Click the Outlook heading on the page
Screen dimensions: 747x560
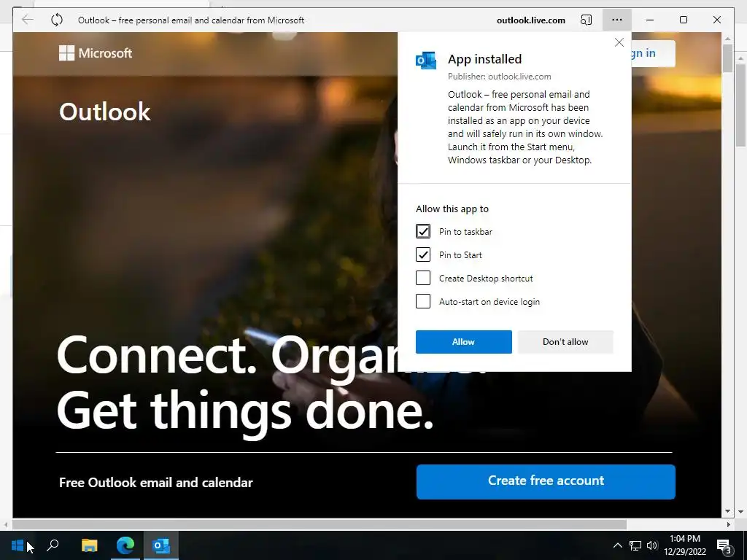tap(105, 112)
